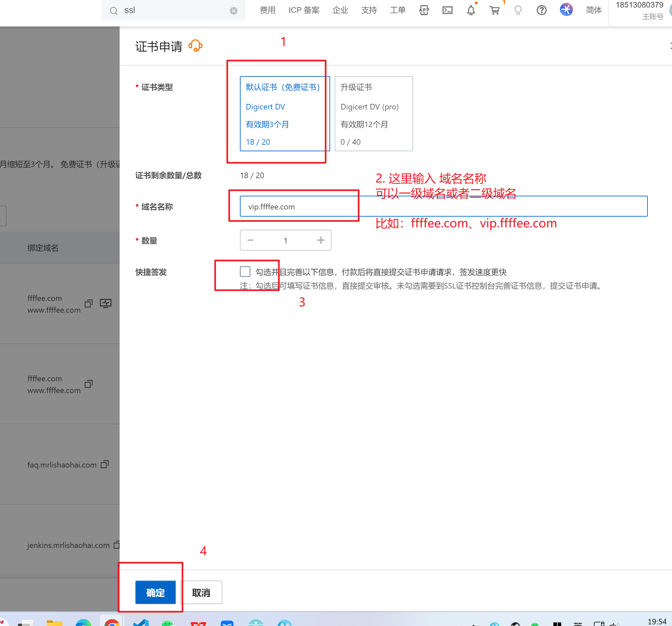Open the shopping cart

point(495,10)
